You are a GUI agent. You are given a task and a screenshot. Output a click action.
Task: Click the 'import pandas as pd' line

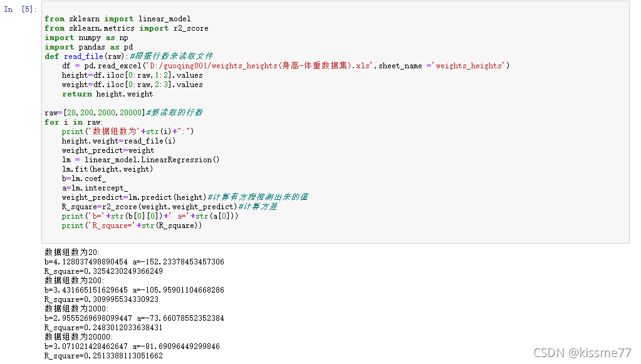tap(89, 47)
